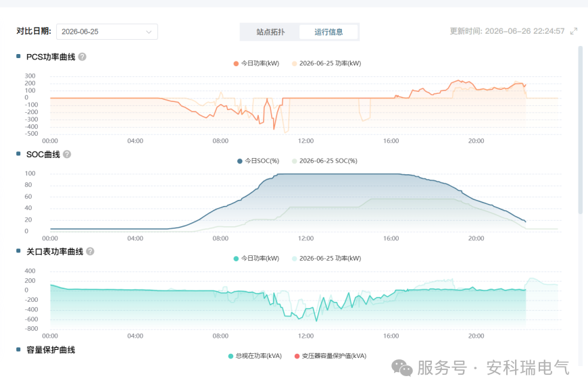Screen dimensions: 588x391
Task: Click the 容量保护曲线 section title
Action: pos(51,350)
